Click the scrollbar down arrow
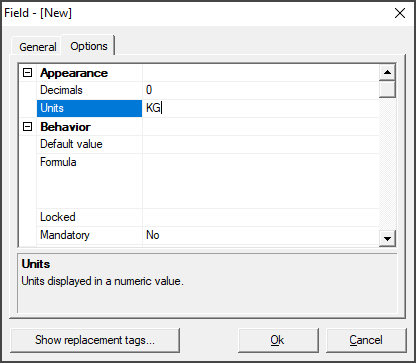This screenshot has height=363, width=416. click(x=387, y=238)
